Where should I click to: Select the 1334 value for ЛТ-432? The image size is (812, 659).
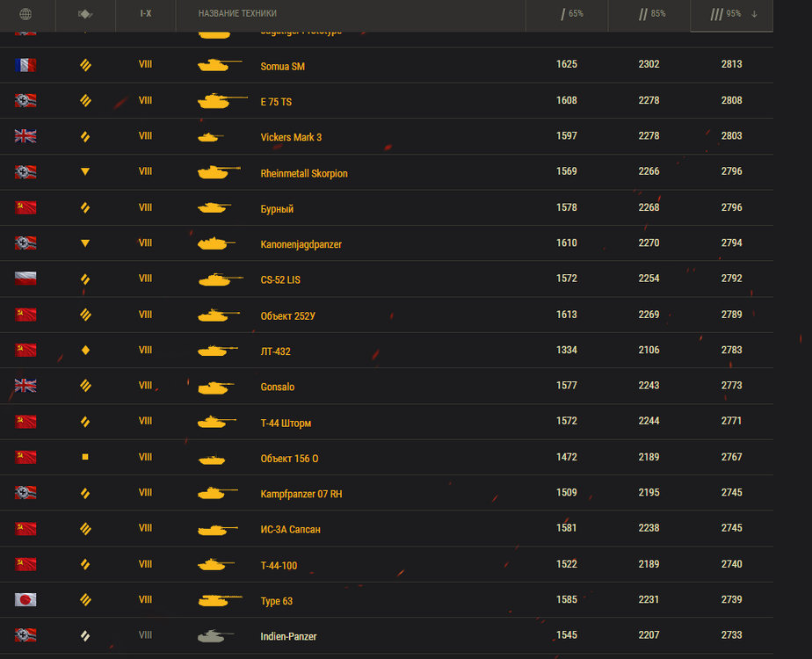click(567, 350)
